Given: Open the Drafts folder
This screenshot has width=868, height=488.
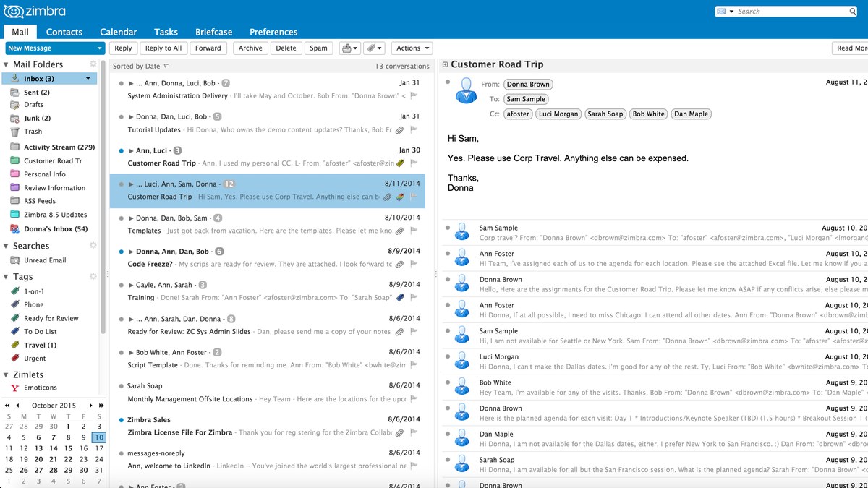Looking at the screenshot, I should (x=34, y=105).
